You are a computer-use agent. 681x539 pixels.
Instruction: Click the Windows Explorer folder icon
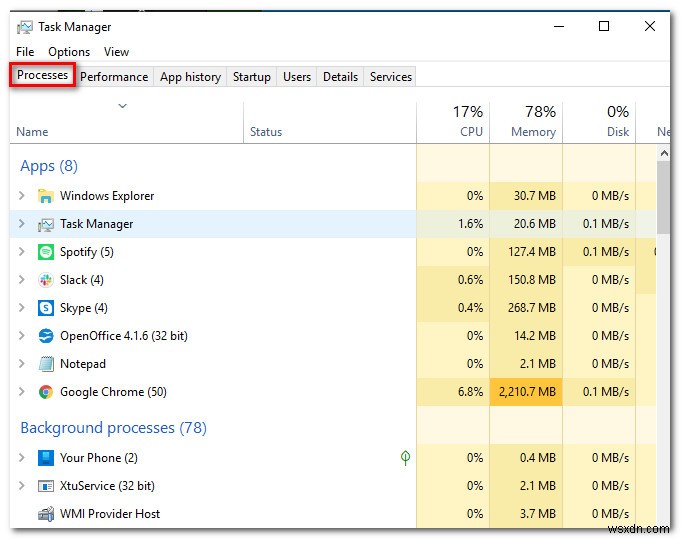[x=46, y=196]
